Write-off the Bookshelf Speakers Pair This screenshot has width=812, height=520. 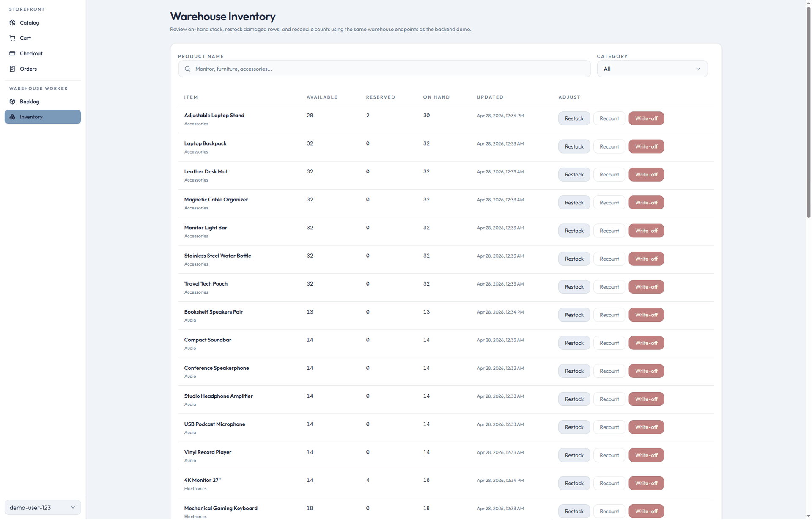click(x=646, y=315)
